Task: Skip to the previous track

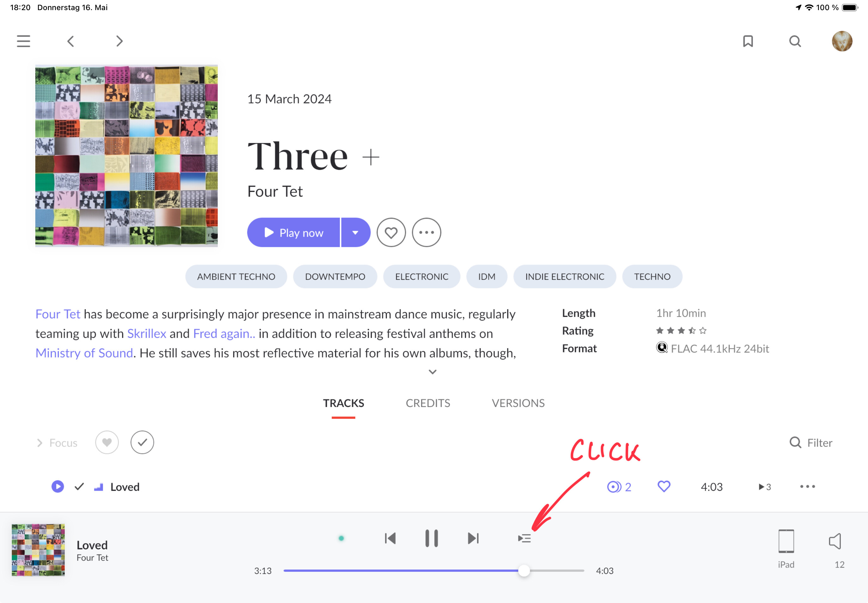Action: click(x=390, y=539)
